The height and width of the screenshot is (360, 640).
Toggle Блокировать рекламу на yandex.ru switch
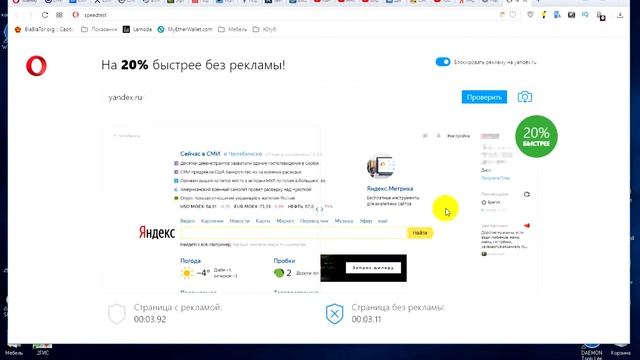tap(443, 62)
